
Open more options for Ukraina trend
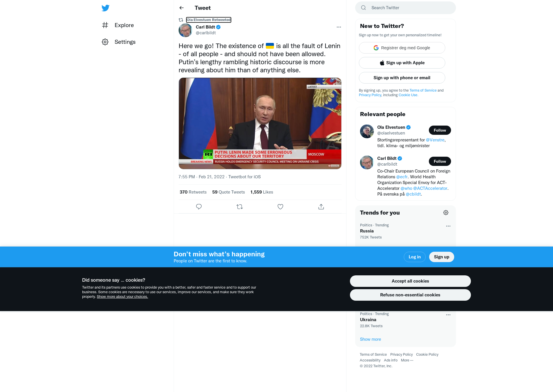coord(448,315)
